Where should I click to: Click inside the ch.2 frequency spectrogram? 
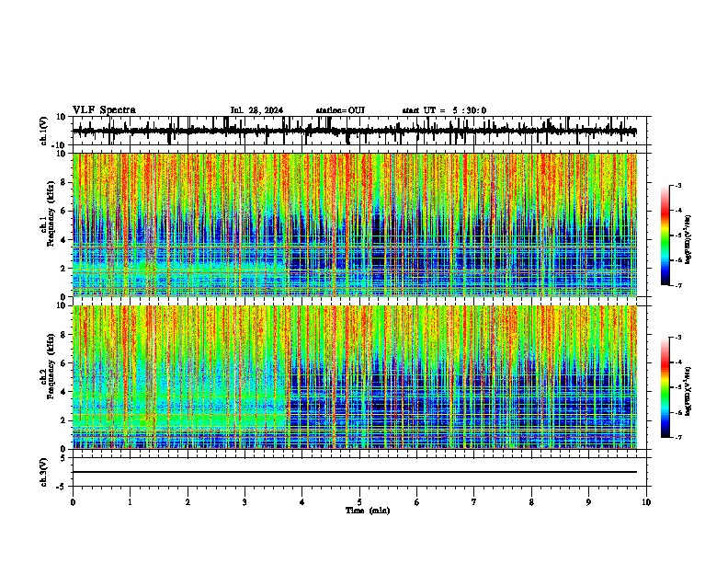(355, 377)
